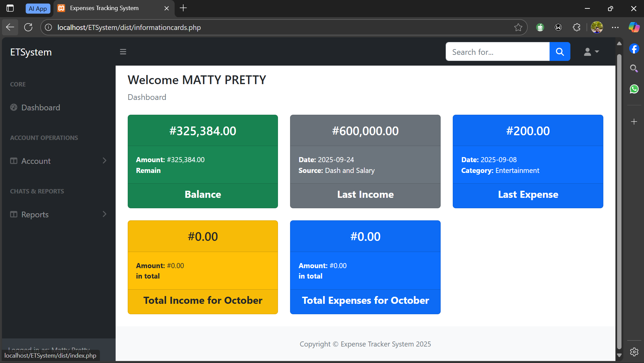Select the Expenses Tracking System tab
644x363 pixels.
104,8
